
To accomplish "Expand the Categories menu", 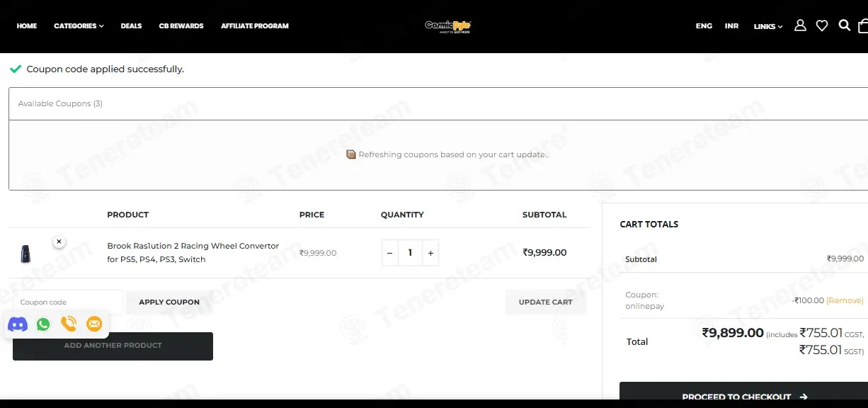I will point(79,26).
